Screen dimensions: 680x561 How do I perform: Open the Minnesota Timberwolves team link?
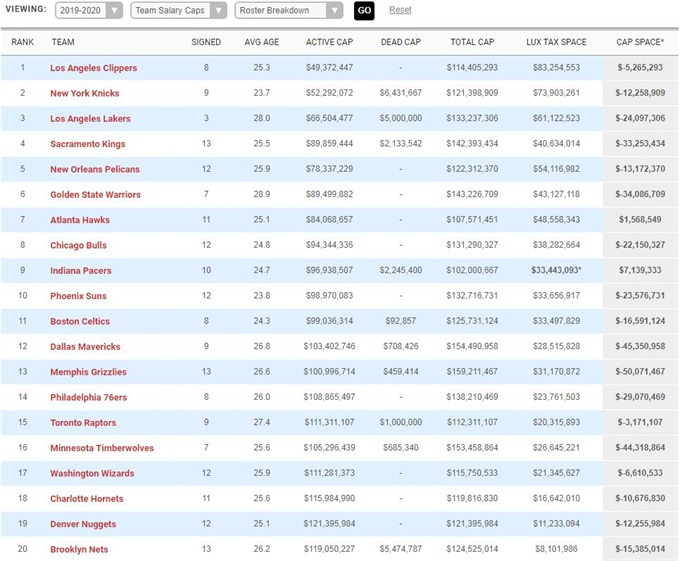pos(102,448)
